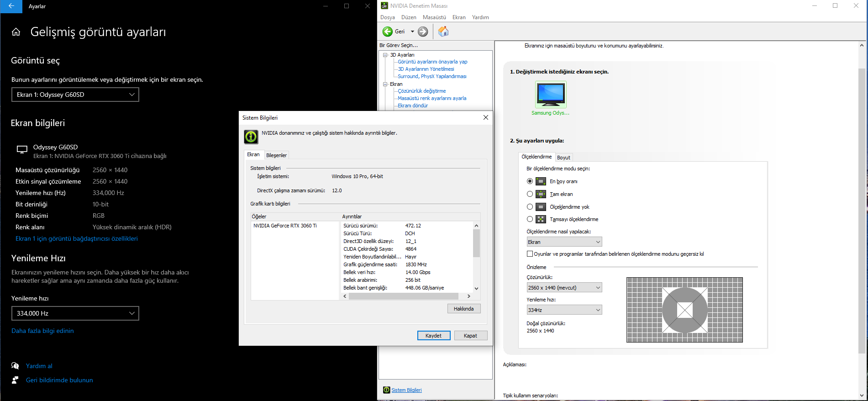
Task: Open the Masaüstü menu
Action: pyautogui.click(x=434, y=17)
